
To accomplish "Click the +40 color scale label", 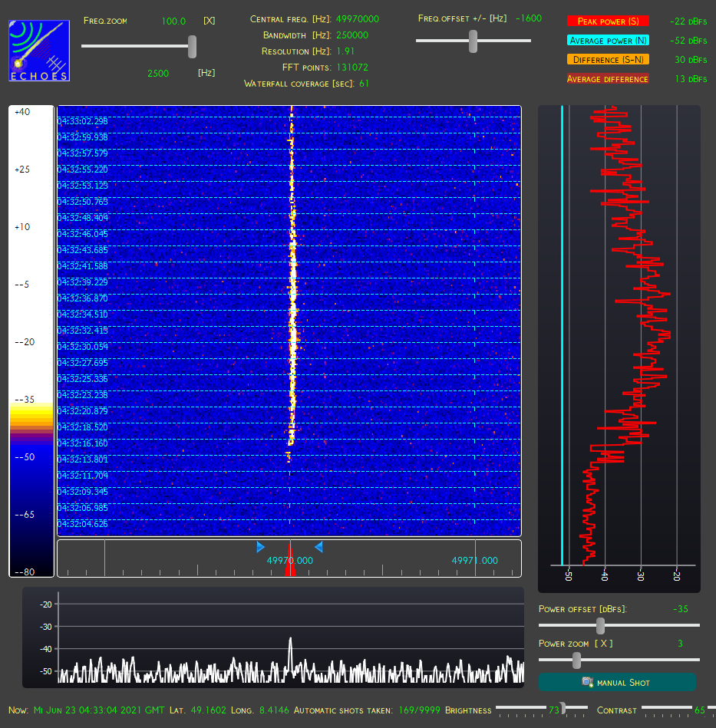I will pyautogui.click(x=22, y=112).
